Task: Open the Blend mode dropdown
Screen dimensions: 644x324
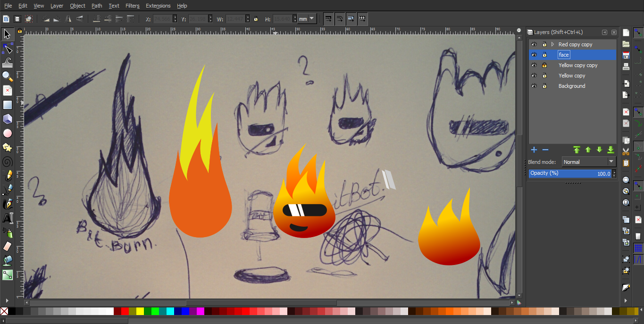Action: 589,162
